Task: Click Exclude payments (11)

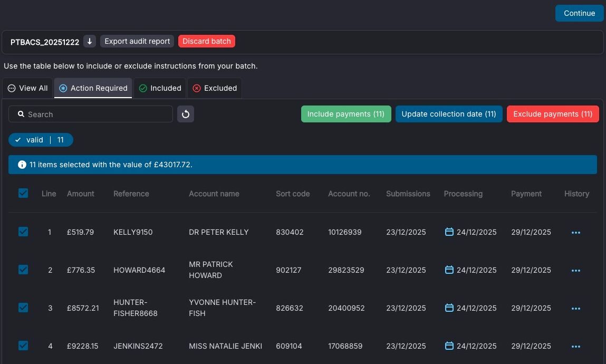Action: pos(553,114)
